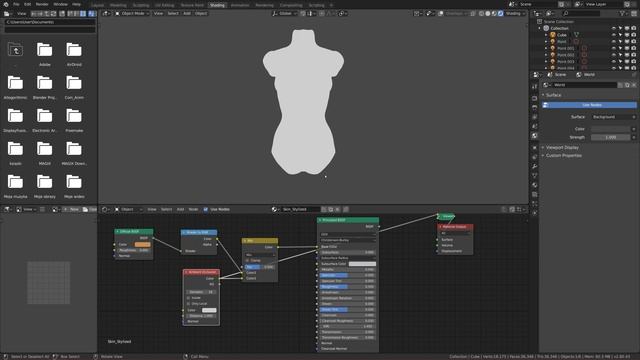Open the viewport Shading options dropdown

coord(515,13)
